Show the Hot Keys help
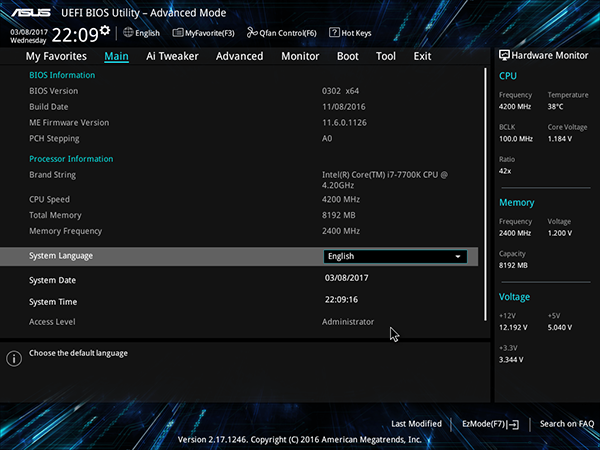 [x=350, y=33]
